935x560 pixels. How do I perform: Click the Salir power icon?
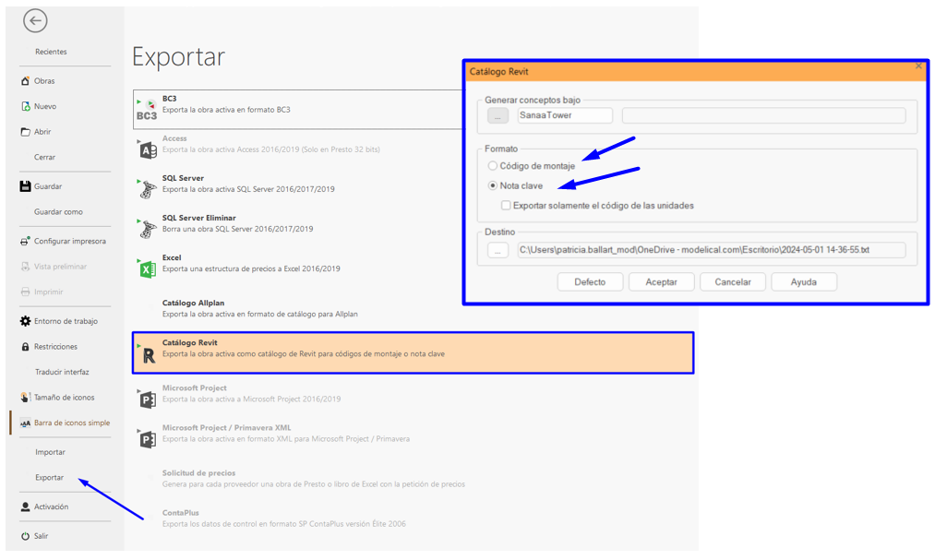click(25, 536)
